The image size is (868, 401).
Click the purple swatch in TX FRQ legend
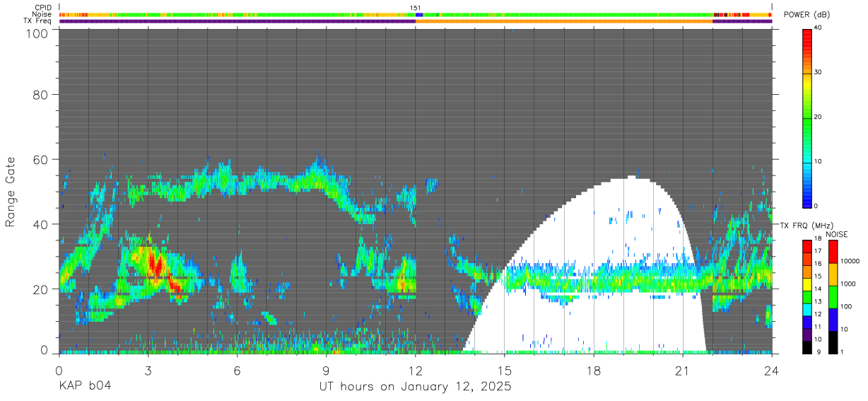[x=807, y=334]
